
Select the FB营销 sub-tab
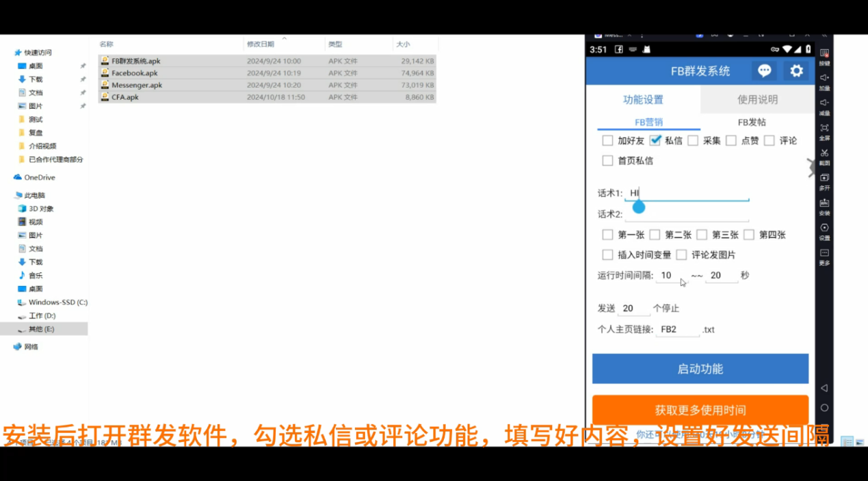(648, 122)
